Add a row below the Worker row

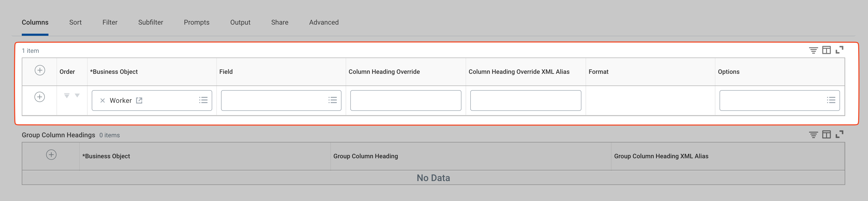coord(40,97)
